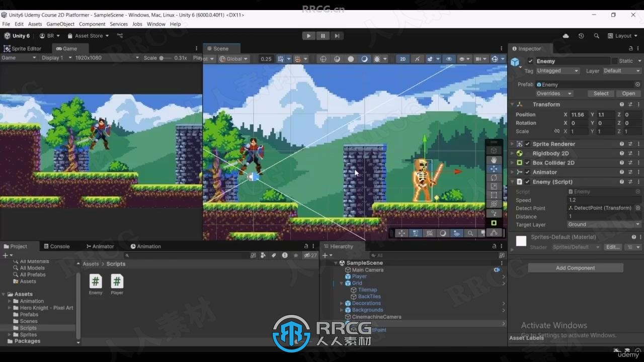Select the Hand view tool in Scene overlay
644x362 pixels.
494,160
